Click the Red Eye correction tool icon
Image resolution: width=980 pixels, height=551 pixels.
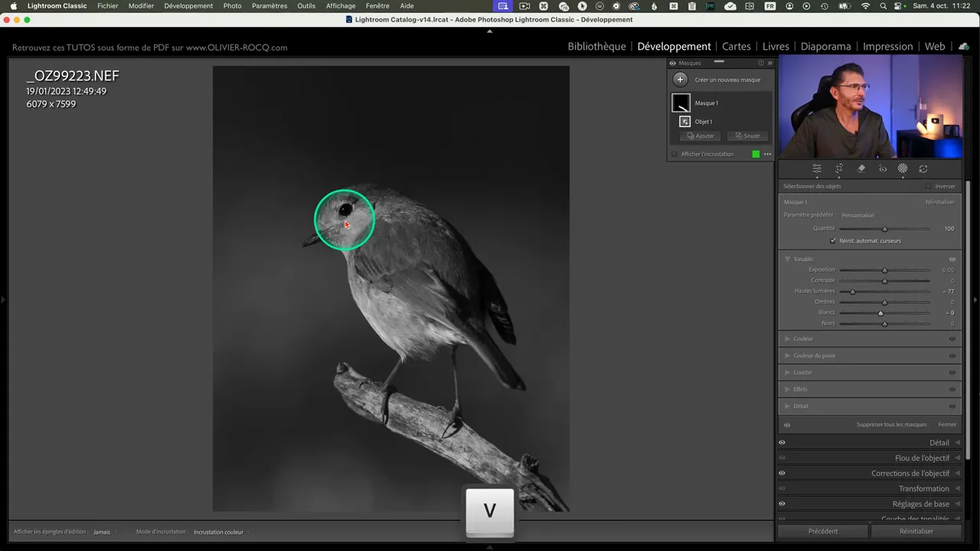[x=882, y=169]
